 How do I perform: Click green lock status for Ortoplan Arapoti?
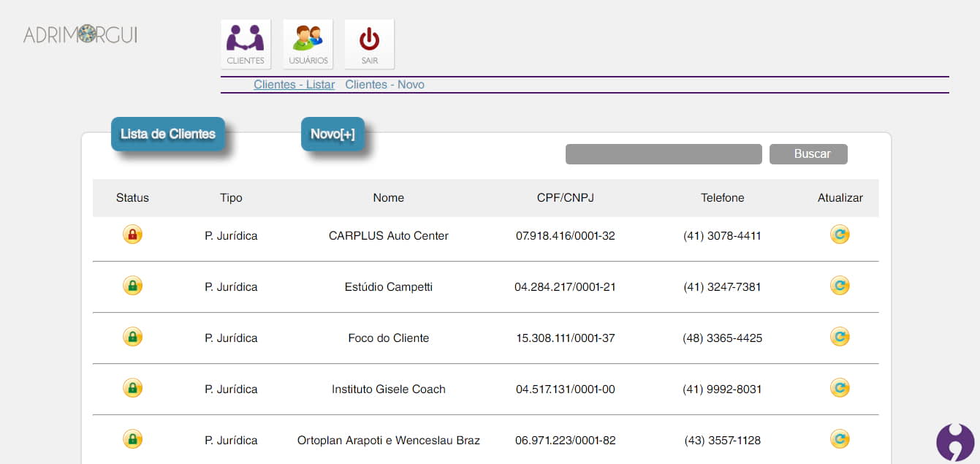pos(132,439)
